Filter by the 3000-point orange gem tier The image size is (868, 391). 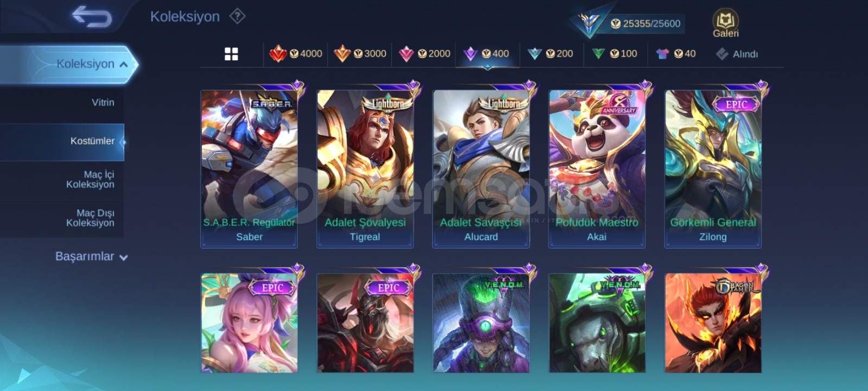point(360,54)
